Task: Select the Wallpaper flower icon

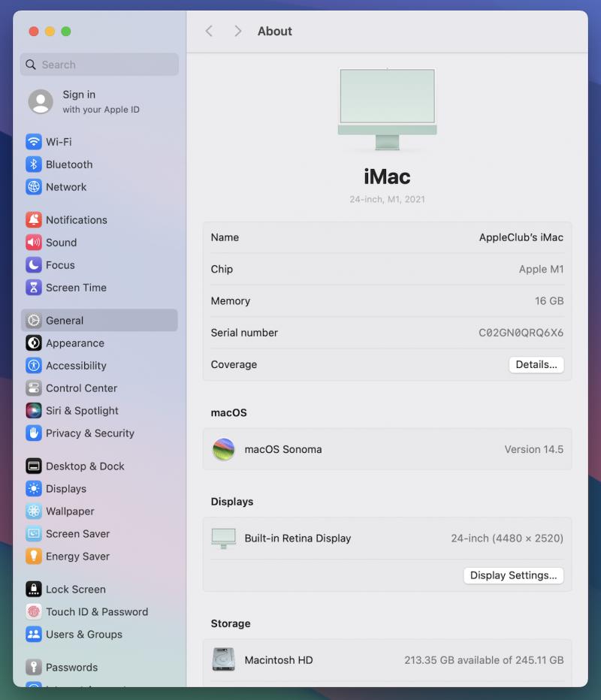Action: point(34,511)
